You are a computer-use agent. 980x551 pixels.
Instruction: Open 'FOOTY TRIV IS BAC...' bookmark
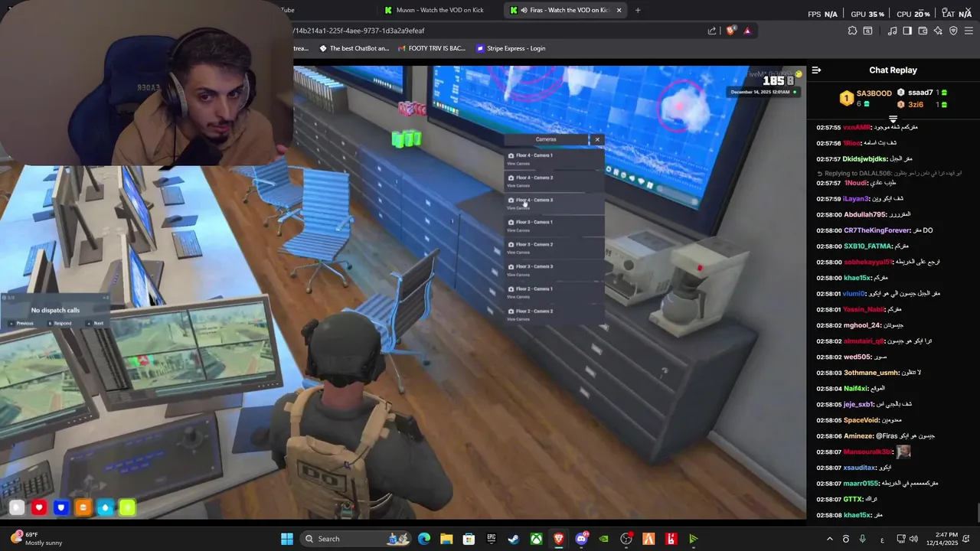(x=432, y=48)
